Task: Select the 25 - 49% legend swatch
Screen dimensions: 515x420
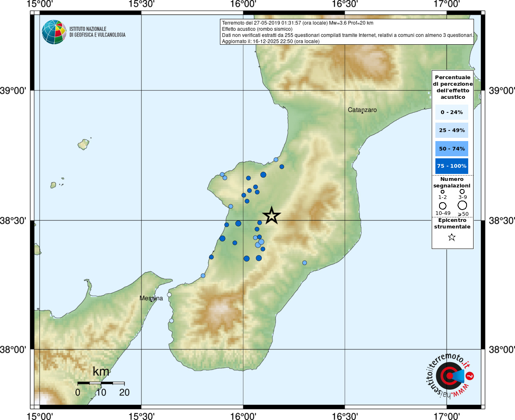Action: [451, 130]
